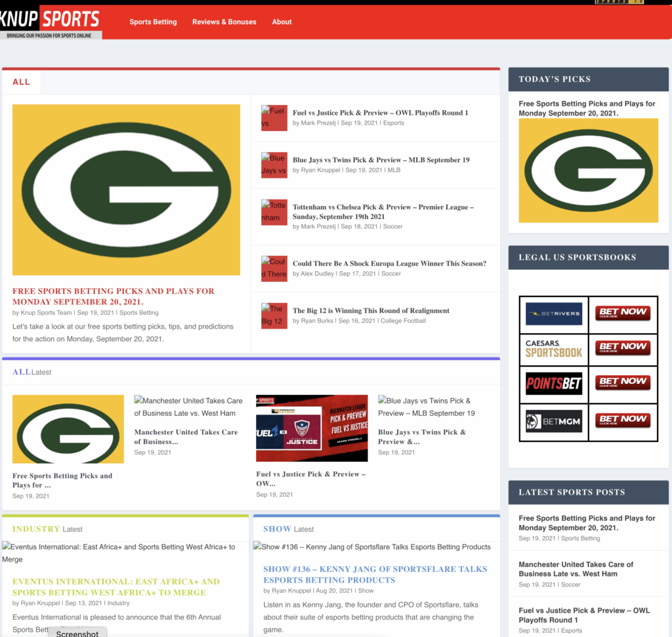Open Fuel vs Justice OWL Playoffs article
This screenshot has width=672, height=637.
click(380, 113)
